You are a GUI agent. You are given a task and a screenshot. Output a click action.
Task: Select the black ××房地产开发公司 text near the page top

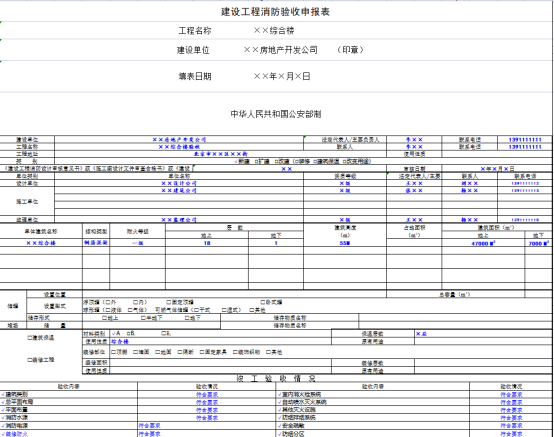[281, 50]
